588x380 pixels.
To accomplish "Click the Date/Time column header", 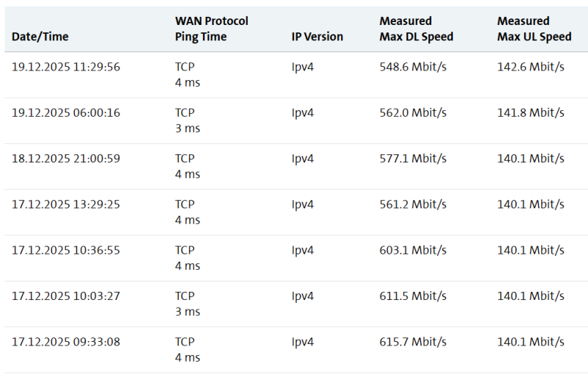I will (41, 37).
